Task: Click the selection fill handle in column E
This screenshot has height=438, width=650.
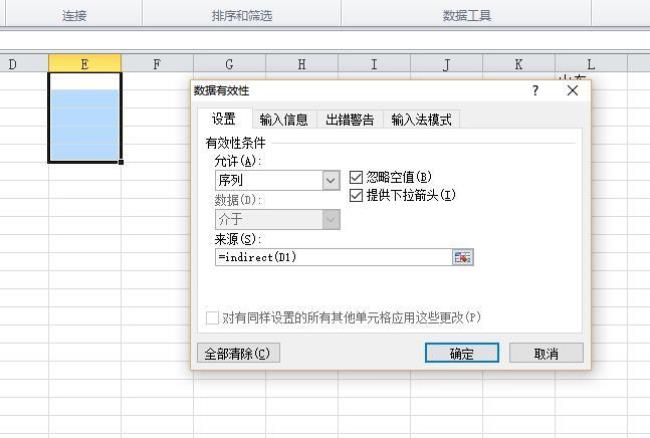Action: (x=121, y=162)
